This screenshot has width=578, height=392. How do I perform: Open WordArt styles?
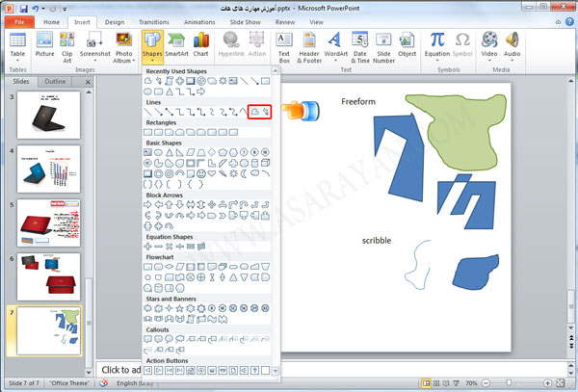tap(334, 44)
